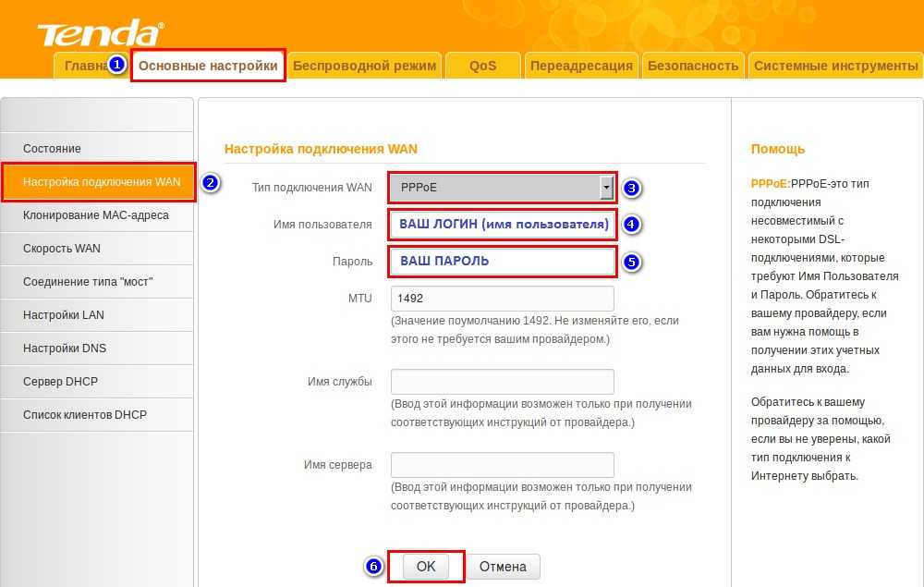Screen dimensions: 924x587
Task: Open Настройки LAN sidebar item
Action: click(64, 315)
